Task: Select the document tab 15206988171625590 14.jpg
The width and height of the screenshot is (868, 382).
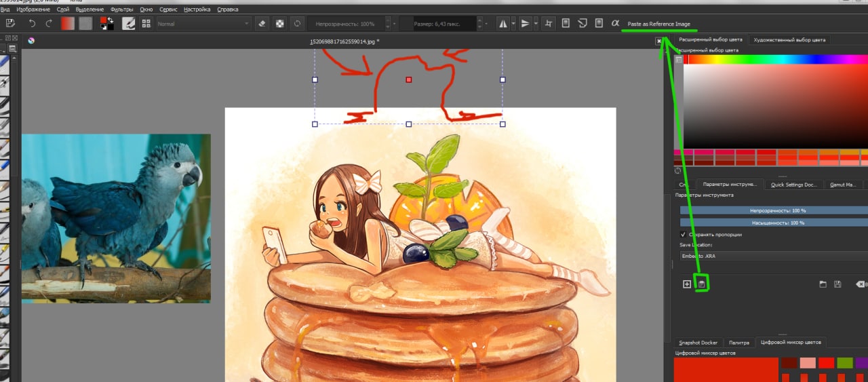Action: pyautogui.click(x=344, y=41)
